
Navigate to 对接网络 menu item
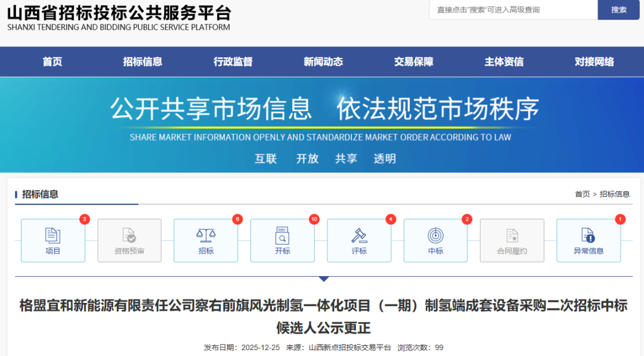tap(594, 61)
